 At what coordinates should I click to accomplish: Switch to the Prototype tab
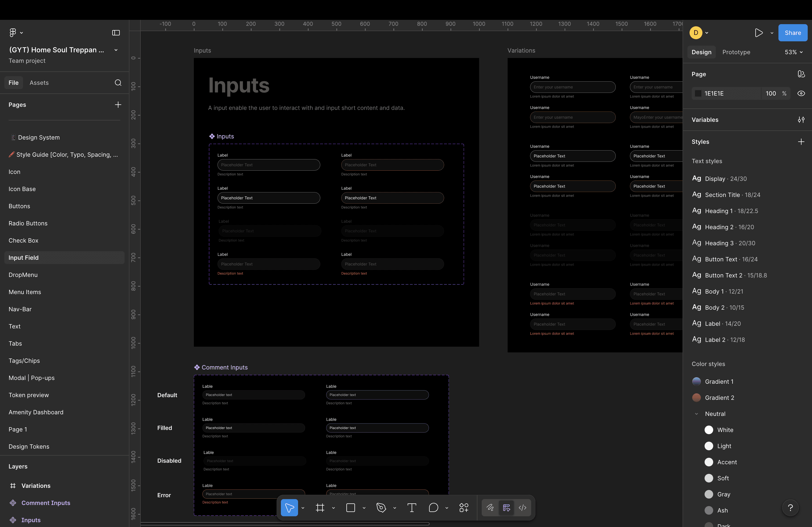click(x=736, y=52)
